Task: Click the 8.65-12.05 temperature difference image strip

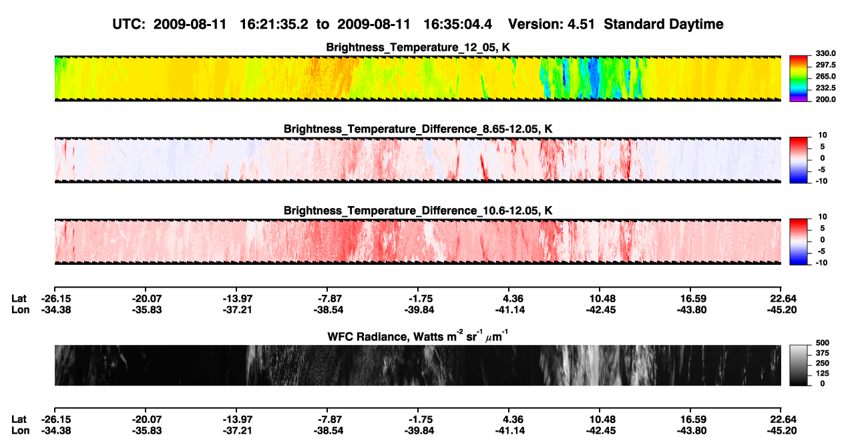Action: click(418, 160)
